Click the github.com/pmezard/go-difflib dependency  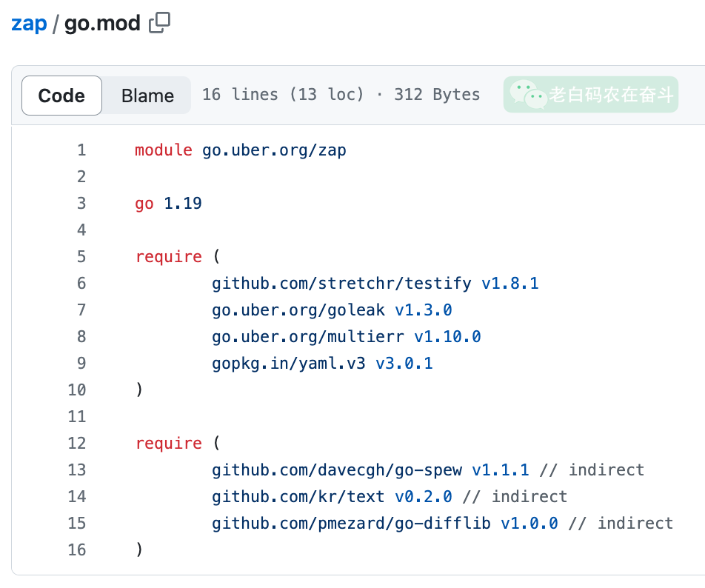pyautogui.click(x=351, y=523)
